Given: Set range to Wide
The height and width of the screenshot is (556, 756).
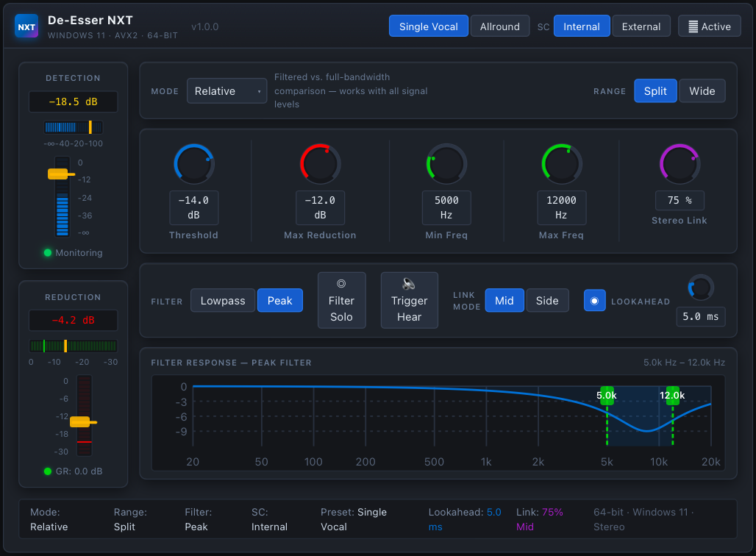Looking at the screenshot, I should (x=702, y=91).
